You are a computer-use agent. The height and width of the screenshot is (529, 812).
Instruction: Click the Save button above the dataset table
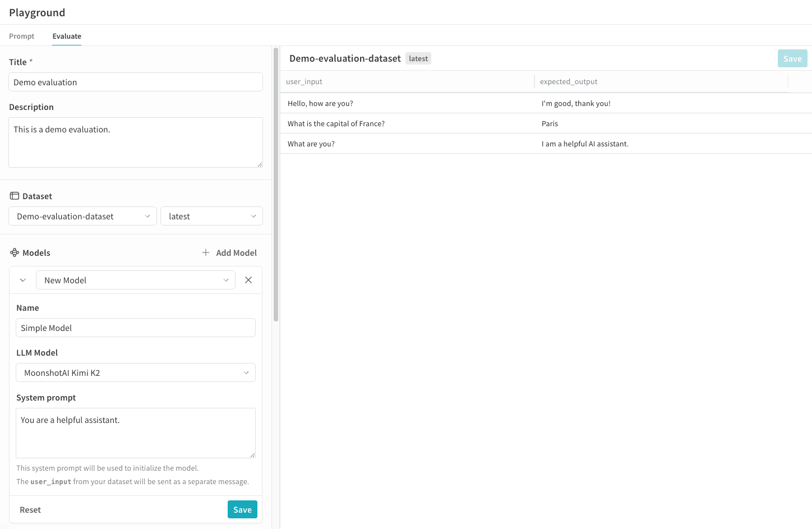(792, 58)
